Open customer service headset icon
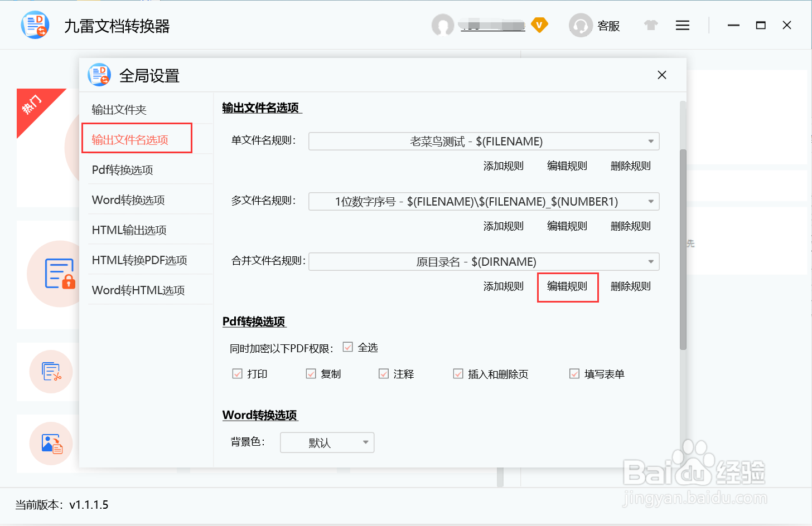 [x=581, y=26]
